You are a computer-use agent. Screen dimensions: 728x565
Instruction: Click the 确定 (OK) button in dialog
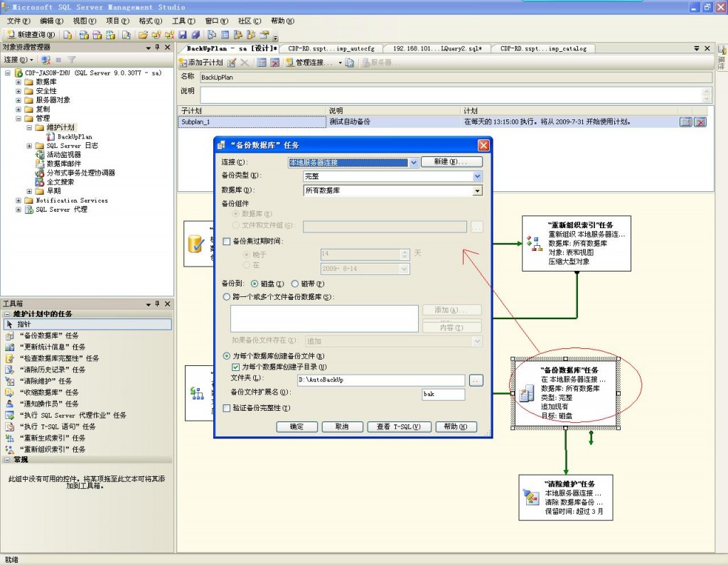tap(297, 426)
